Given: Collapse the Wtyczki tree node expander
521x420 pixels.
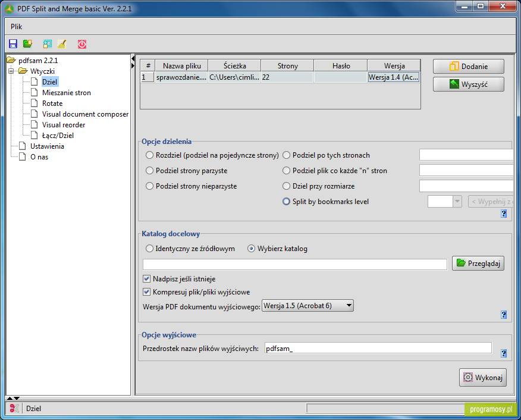Looking at the screenshot, I should pos(11,71).
